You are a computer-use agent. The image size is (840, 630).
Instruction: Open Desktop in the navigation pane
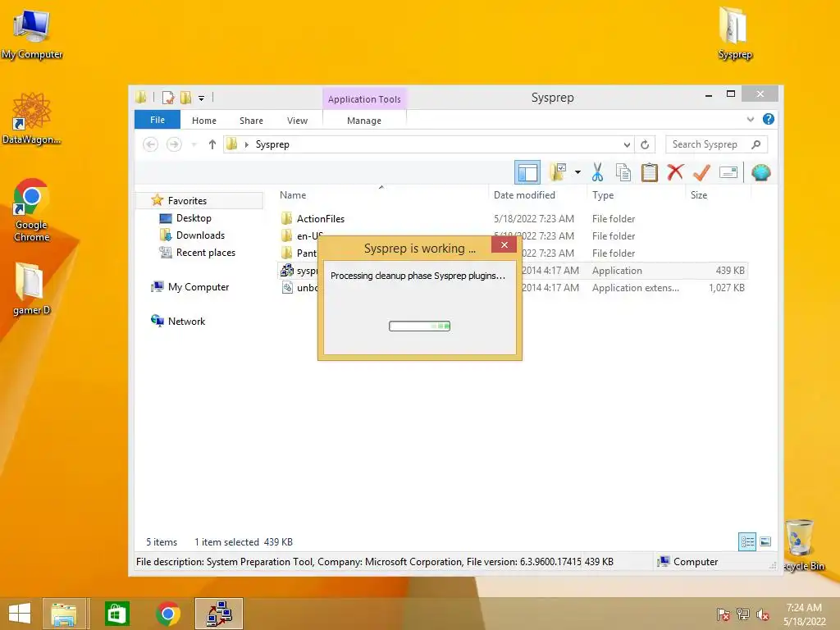194,218
